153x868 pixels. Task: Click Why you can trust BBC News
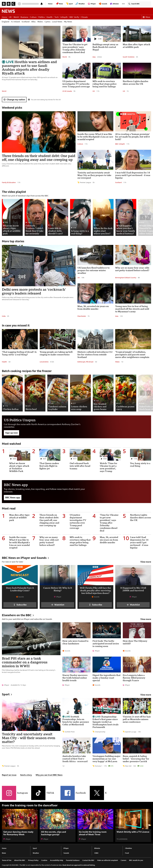pos(49,775)
